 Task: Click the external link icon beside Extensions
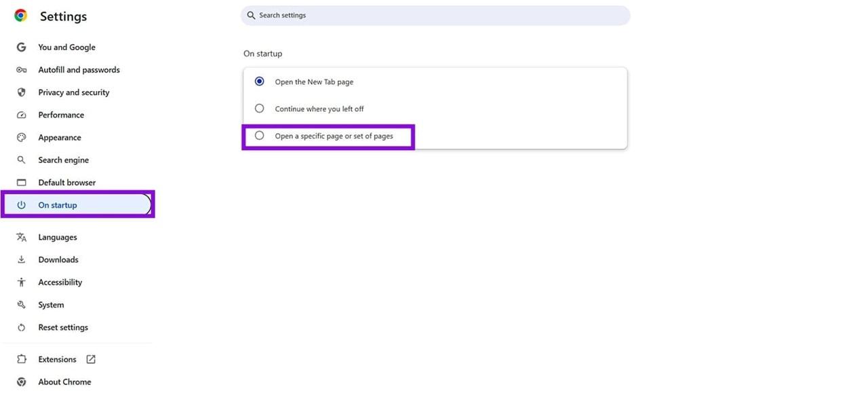click(91, 359)
